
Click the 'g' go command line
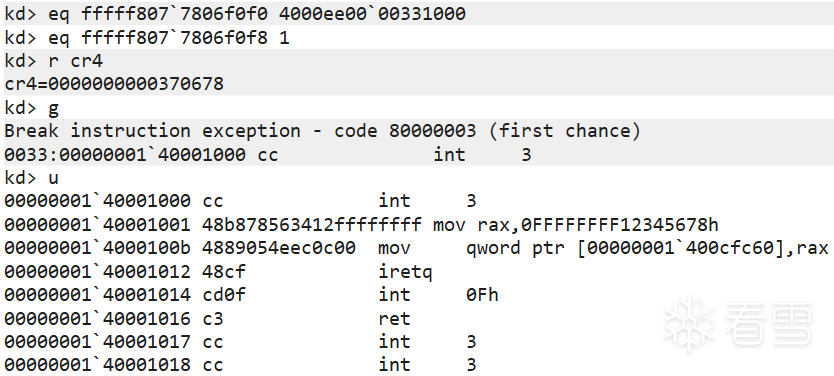(x=31, y=108)
